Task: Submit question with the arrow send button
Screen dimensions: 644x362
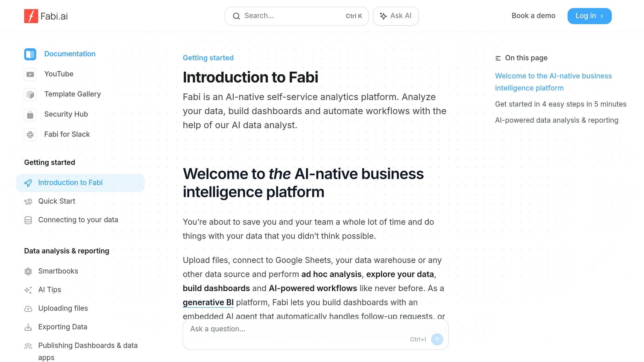Action: click(x=437, y=339)
